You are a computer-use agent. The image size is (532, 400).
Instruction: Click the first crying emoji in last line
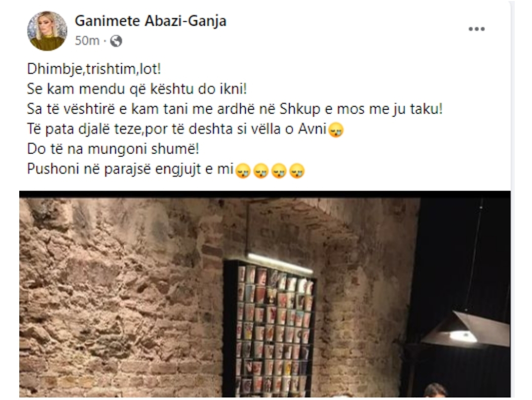coord(243,171)
